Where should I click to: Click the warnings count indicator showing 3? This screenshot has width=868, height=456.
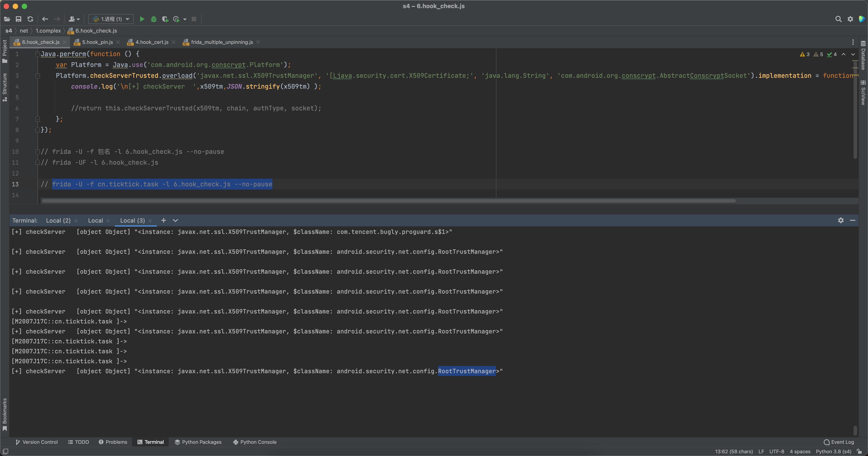coord(805,54)
